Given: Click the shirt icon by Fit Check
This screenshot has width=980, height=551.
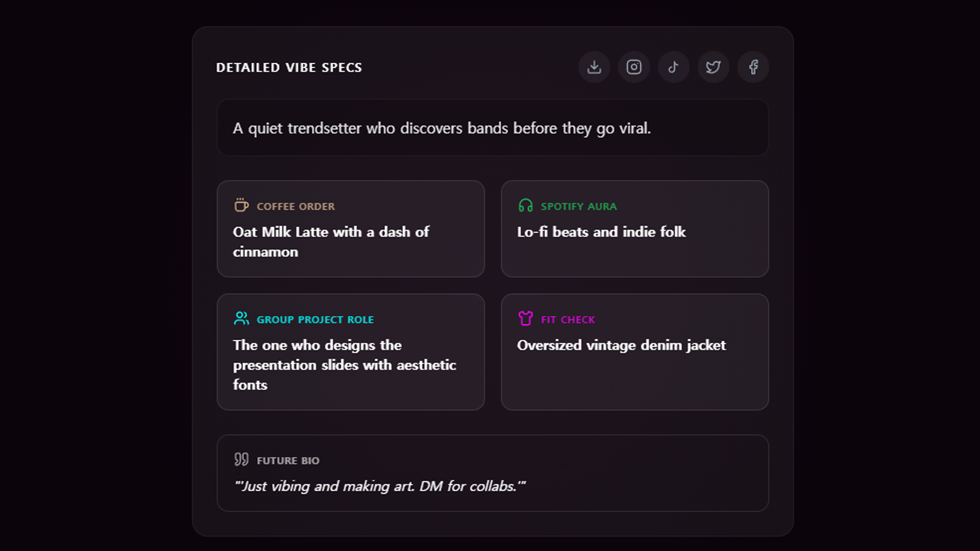Looking at the screenshot, I should (x=526, y=318).
